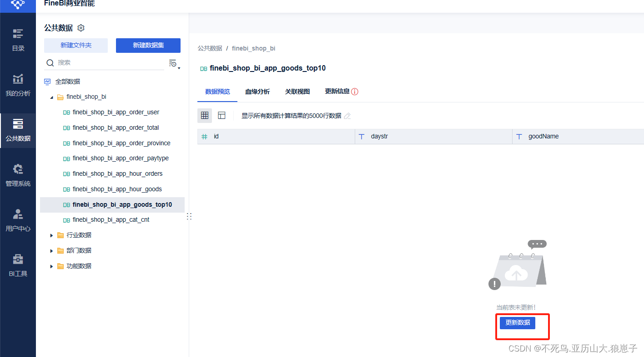Open the 管理系统 sidebar icon
644x357 pixels.
(x=18, y=175)
